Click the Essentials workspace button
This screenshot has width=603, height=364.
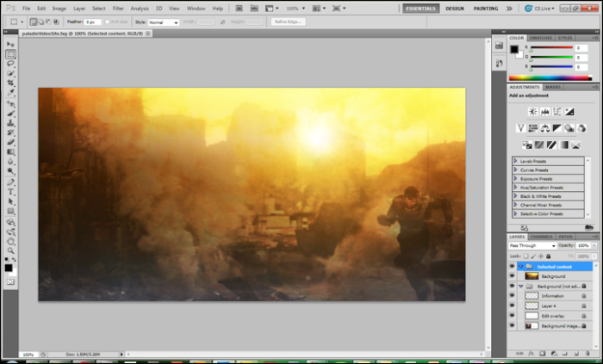420,8
